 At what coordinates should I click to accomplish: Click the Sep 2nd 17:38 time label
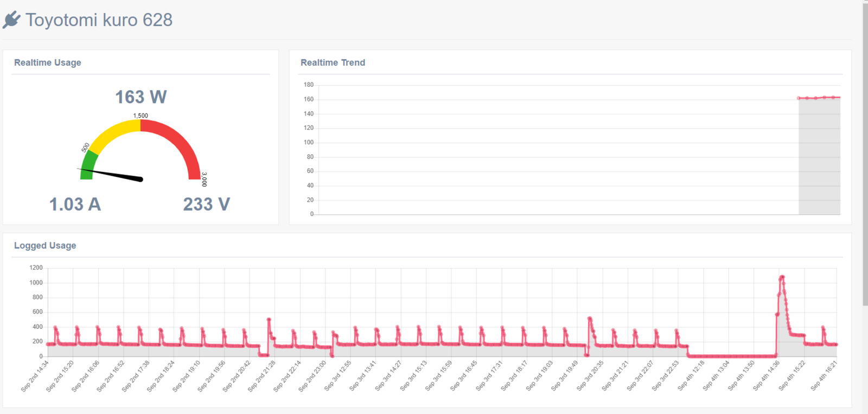pos(136,375)
